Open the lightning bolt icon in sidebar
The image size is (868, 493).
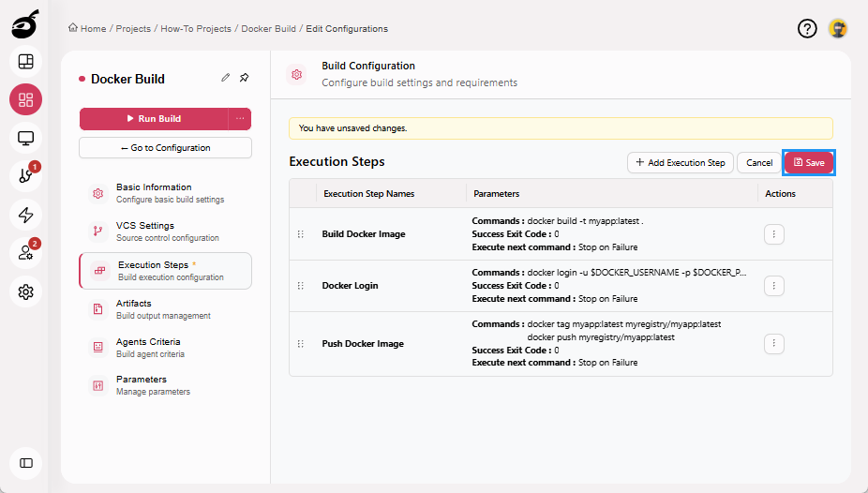pyautogui.click(x=25, y=215)
